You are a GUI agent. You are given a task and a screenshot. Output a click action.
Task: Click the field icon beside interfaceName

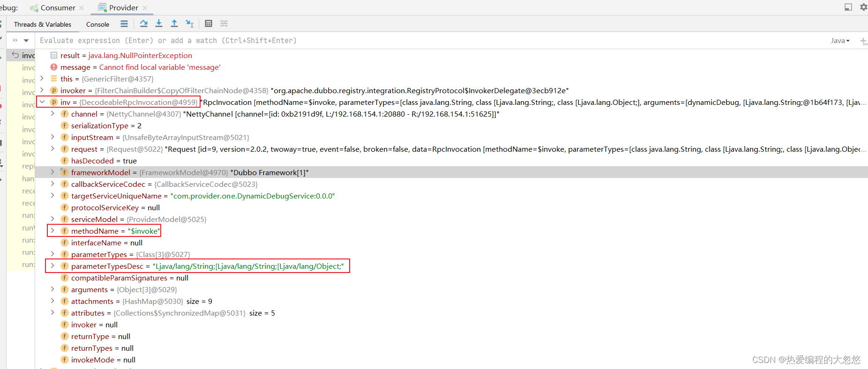pos(65,243)
